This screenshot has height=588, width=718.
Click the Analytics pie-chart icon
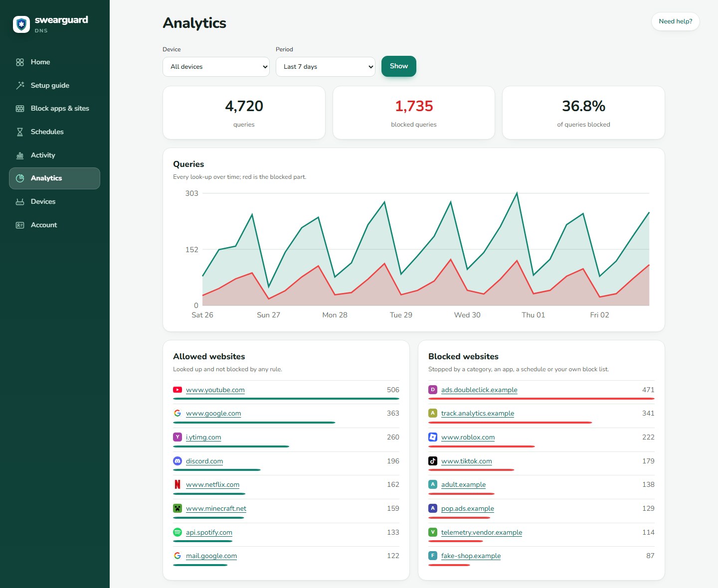pyautogui.click(x=20, y=178)
